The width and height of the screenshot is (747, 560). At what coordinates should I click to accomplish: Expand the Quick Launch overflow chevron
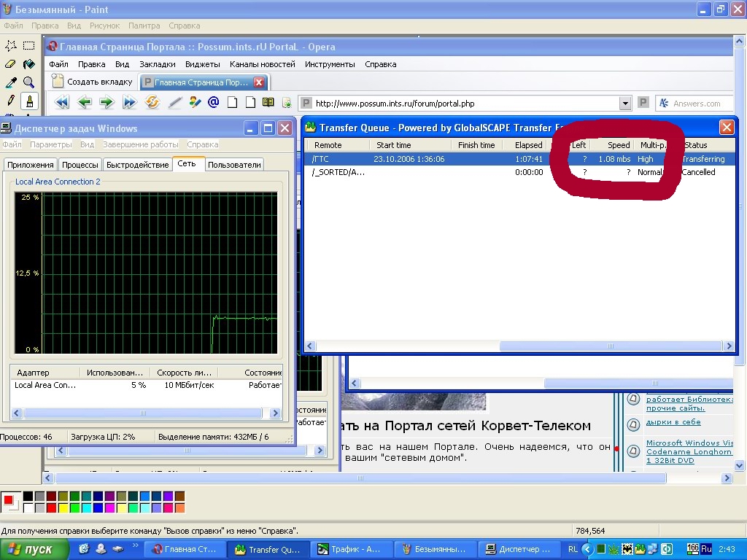tap(136, 546)
